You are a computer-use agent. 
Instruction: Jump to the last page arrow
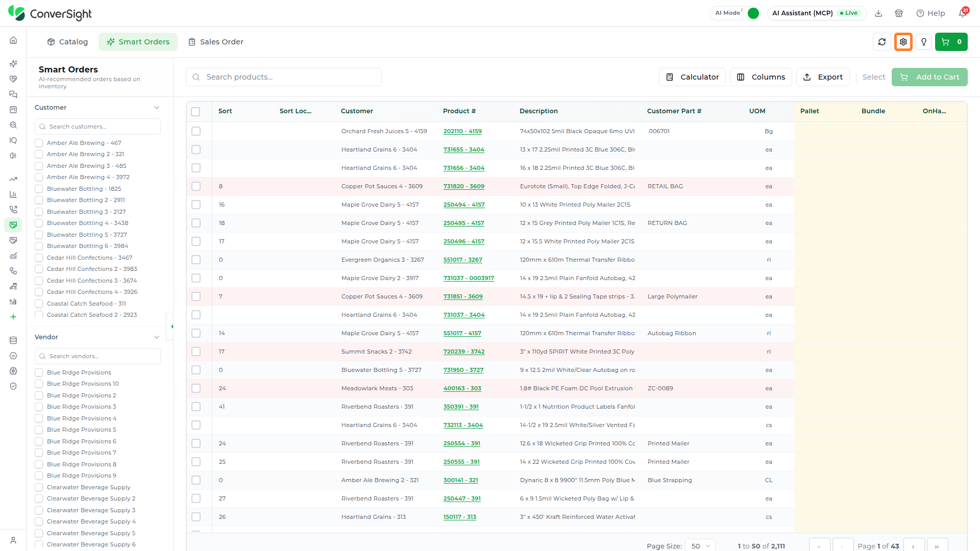[x=937, y=546]
